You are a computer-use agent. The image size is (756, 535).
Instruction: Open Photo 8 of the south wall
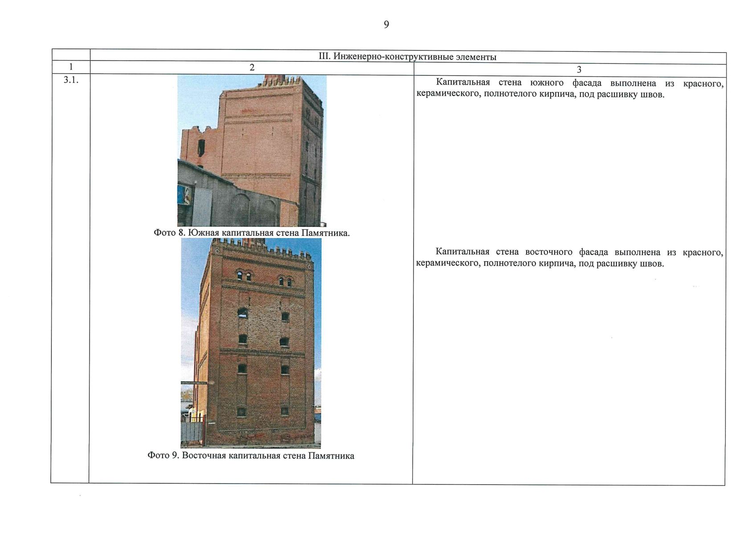click(252, 151)
